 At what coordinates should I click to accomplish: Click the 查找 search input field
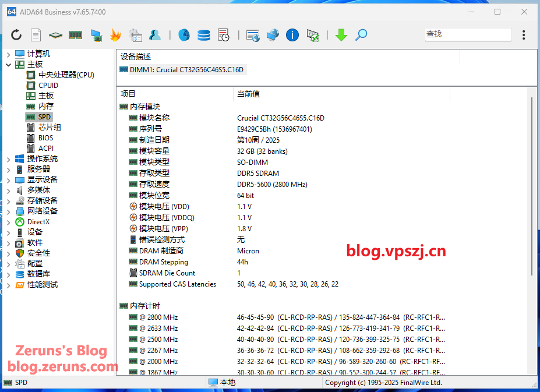pos(467,34)
